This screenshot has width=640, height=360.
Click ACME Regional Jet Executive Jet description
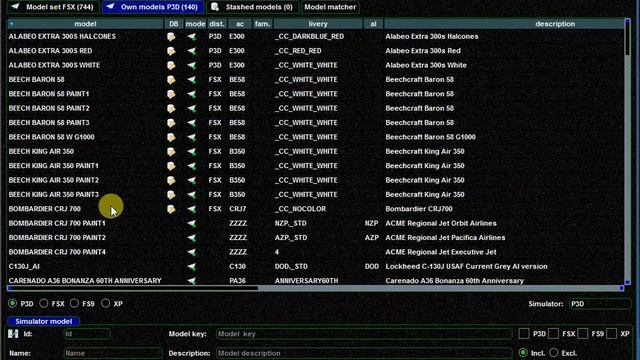click(441, 252)
